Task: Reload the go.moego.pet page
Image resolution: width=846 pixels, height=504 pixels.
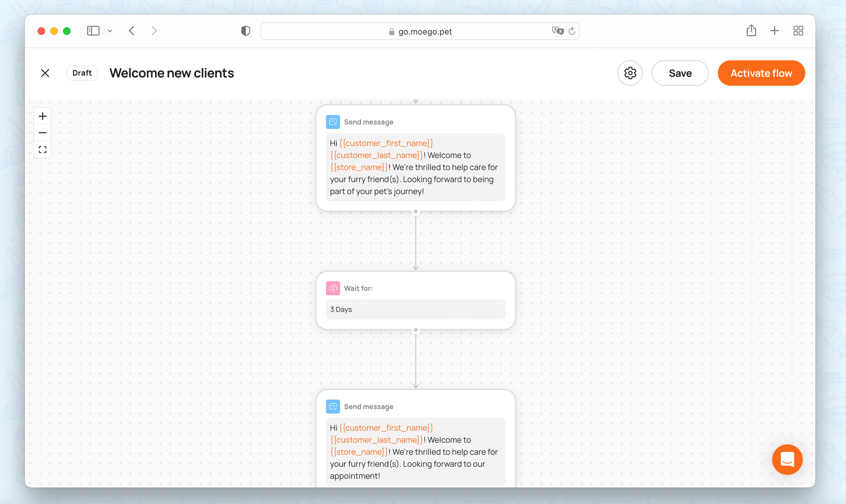Action: [x=572, y=31]
